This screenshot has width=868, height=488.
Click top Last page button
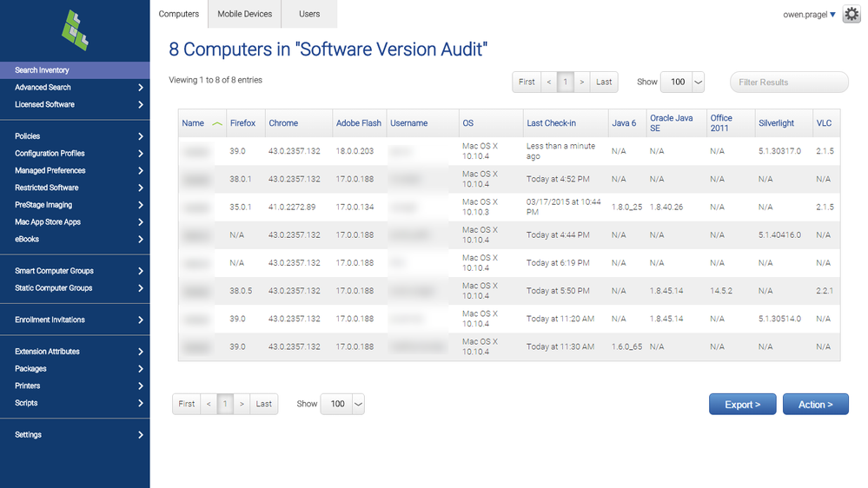tap(604, 82)
